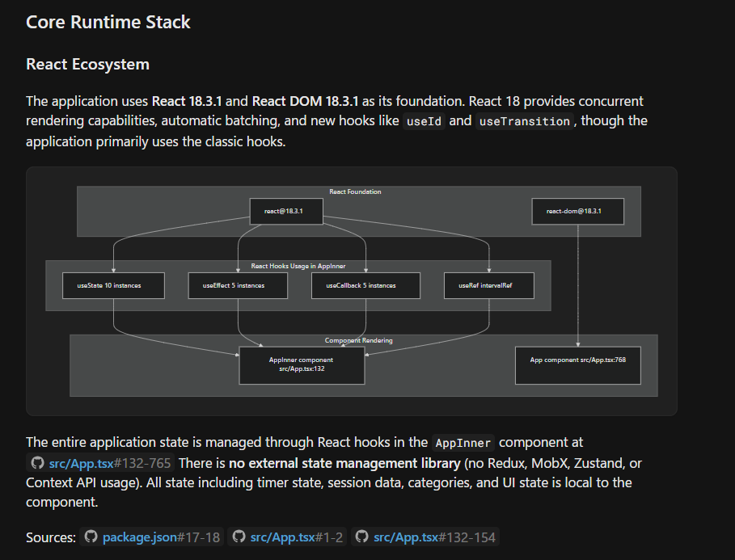Click the useRef intervalRef node

click(x=488, y=285)
